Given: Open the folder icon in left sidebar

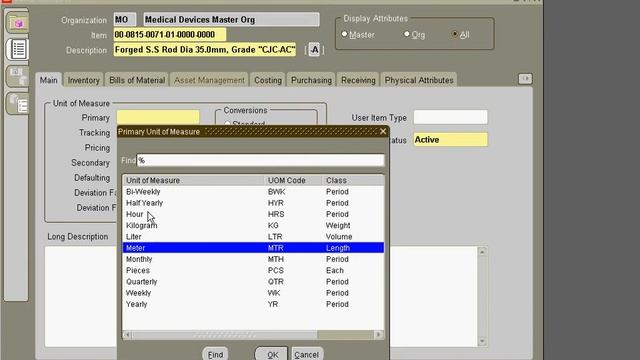Looking at the screenshot, I should (18, 23).
